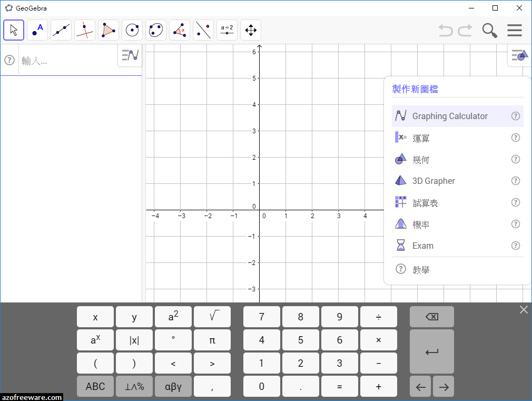532x401 pixels.
Task: Tap the less-than < key
Action: coord(173,363)
